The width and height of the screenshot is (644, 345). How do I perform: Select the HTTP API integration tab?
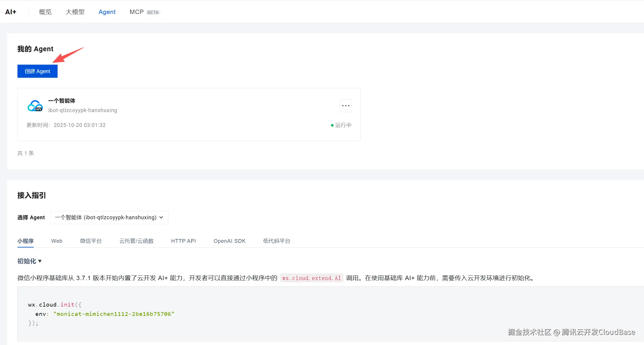point(183,241)
